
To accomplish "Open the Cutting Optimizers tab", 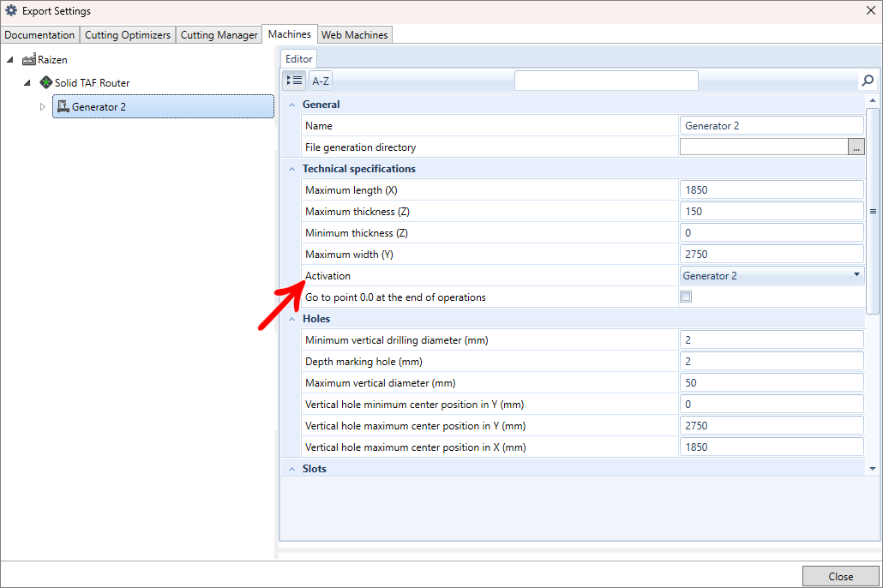I will pyautogui.click(x=128, y=35).
